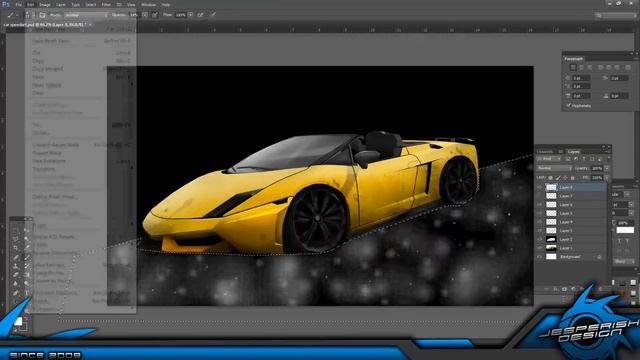Toggle Layer 2 visibility eye

(540, 239)
